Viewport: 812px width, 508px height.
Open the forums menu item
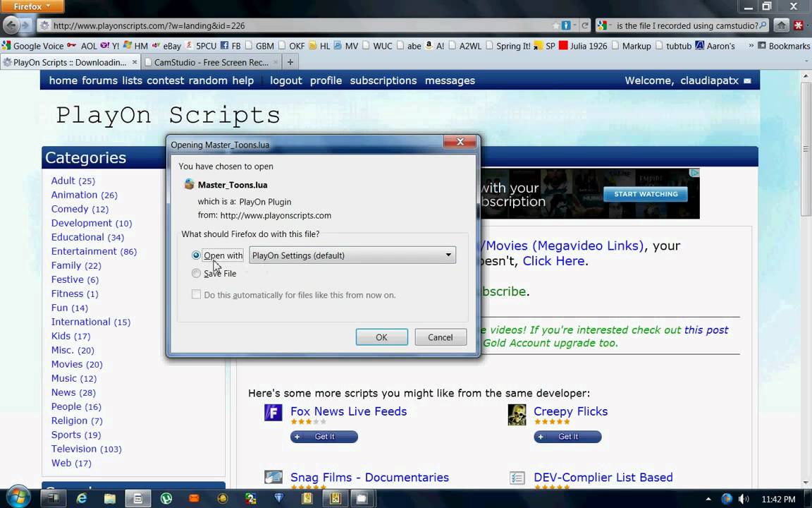tap(99, 81)
